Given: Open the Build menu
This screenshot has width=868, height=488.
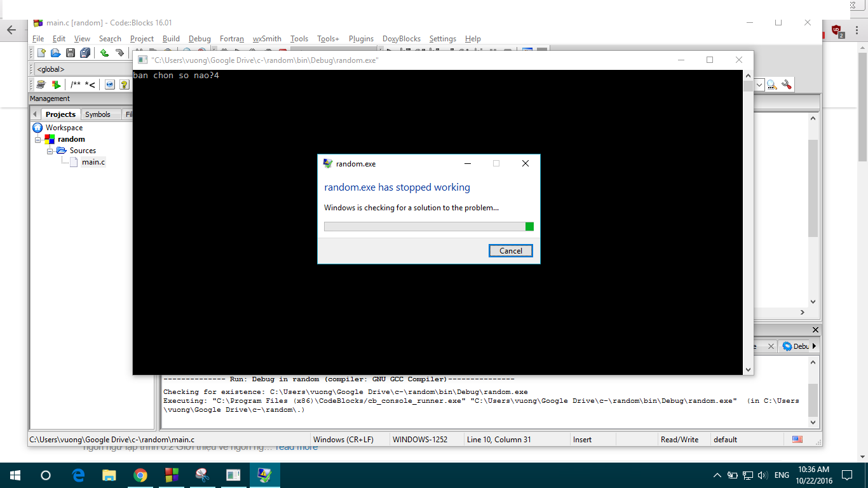Looking at the screenshot, I should coord(171,39).
